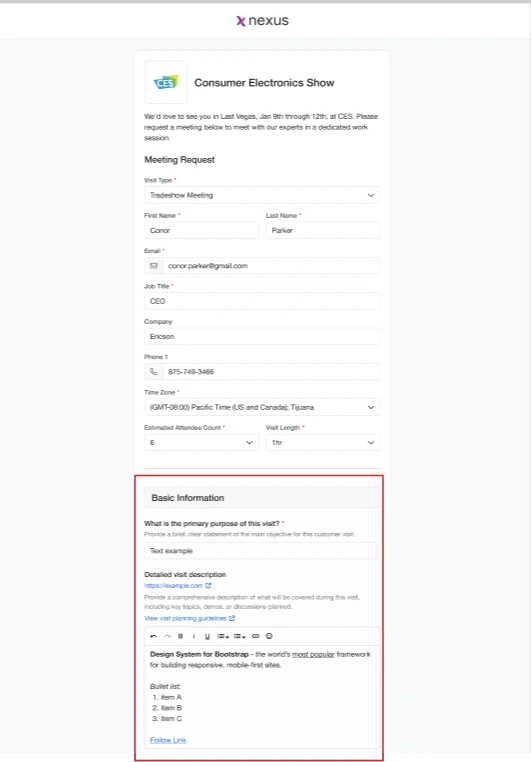Toggle italic formatting in the editor
The image size is (531, 762).
click(194, 636)
